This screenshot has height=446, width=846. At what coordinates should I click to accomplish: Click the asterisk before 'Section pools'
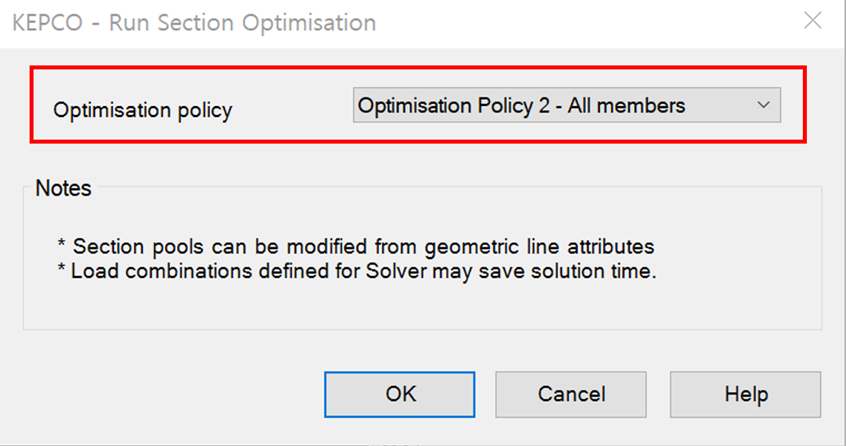click(61, 246)
